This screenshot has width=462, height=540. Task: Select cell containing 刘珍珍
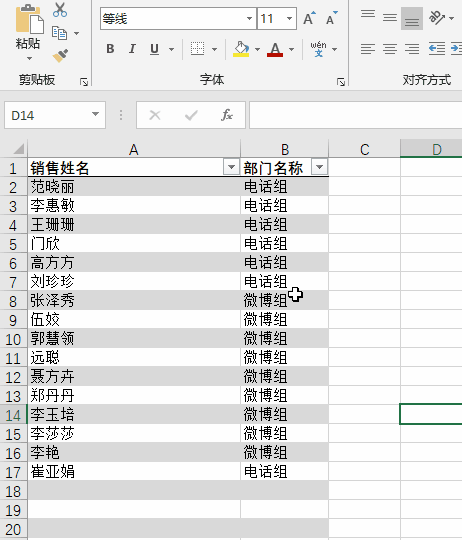[134, 281]
